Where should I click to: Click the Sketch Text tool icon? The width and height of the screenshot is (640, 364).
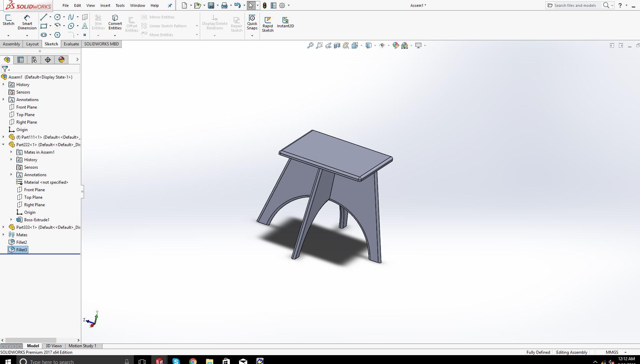point(85,26)
